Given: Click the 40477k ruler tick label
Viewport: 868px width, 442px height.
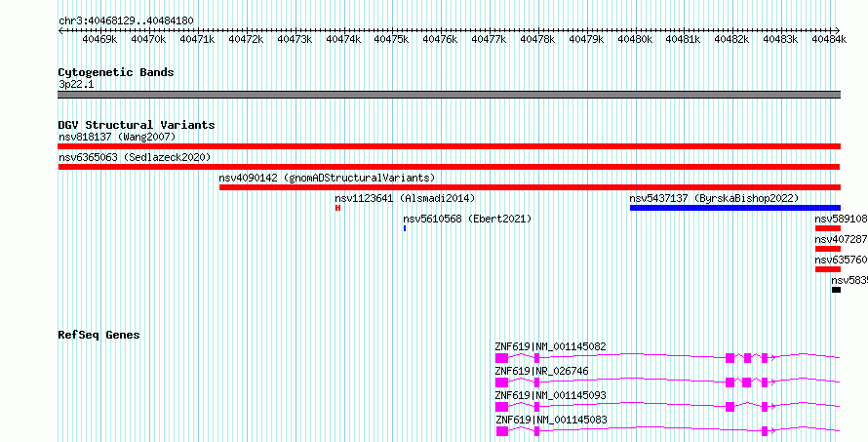Looking at the screenshot, I should [x=489, y=39].
